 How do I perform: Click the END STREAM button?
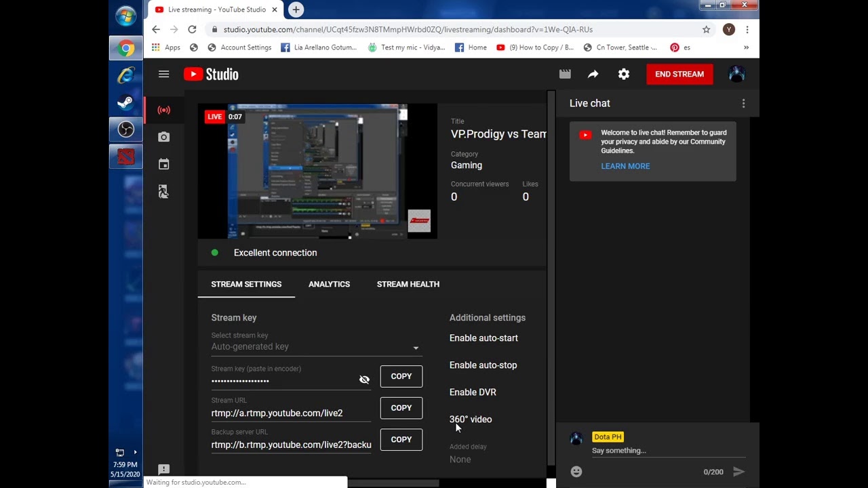click(679, 74)
